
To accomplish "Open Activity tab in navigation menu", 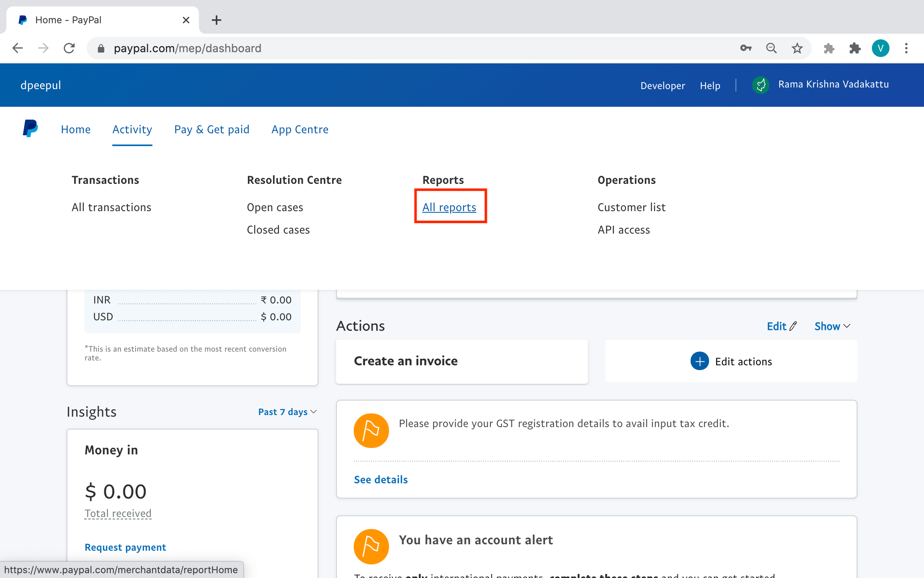I will pos(132,130).
